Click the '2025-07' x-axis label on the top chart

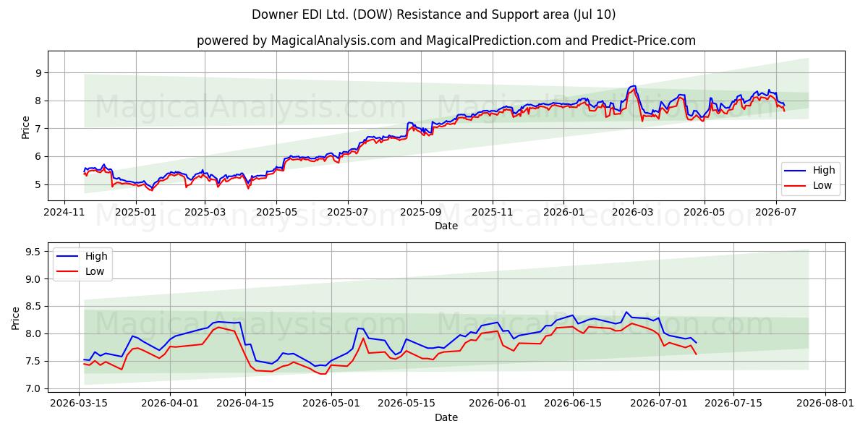[x=348, y=213]
